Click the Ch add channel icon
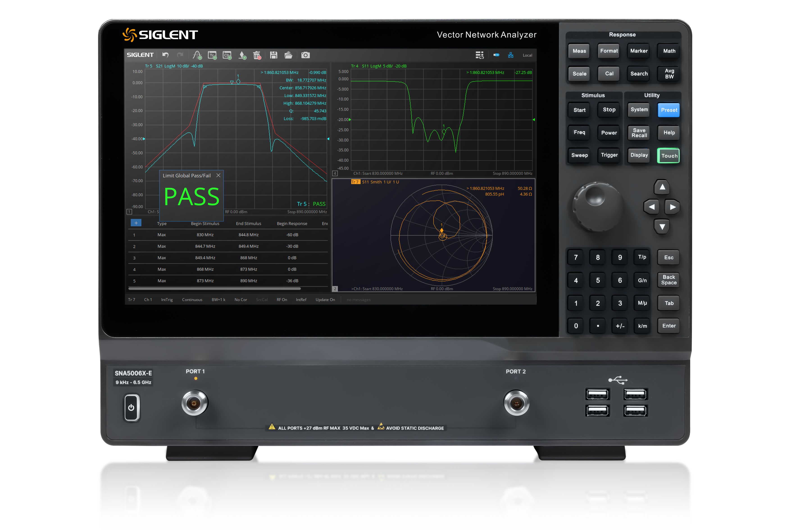 [227, 55]
